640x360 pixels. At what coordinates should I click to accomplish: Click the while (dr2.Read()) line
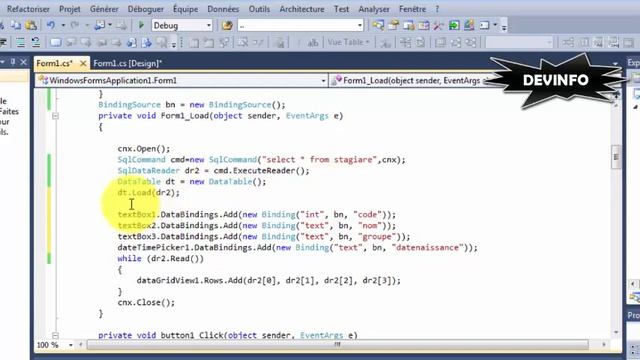(x=160, y=259)
